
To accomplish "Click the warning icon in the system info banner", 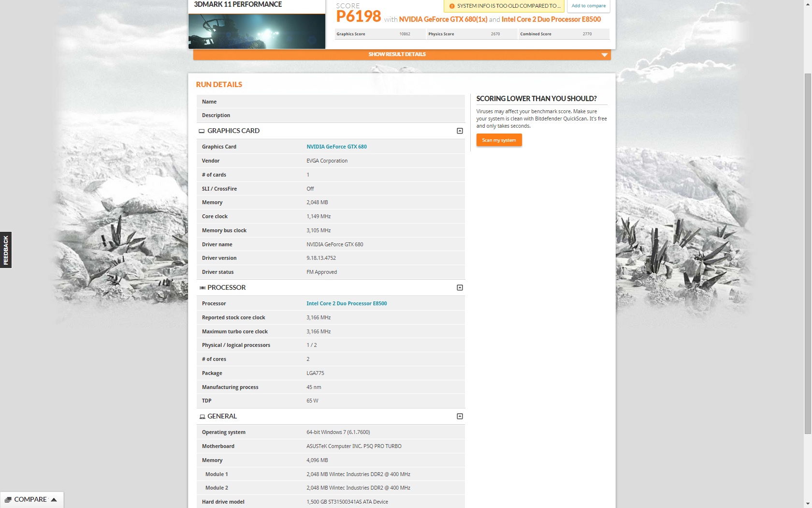I will coord(452,6).
